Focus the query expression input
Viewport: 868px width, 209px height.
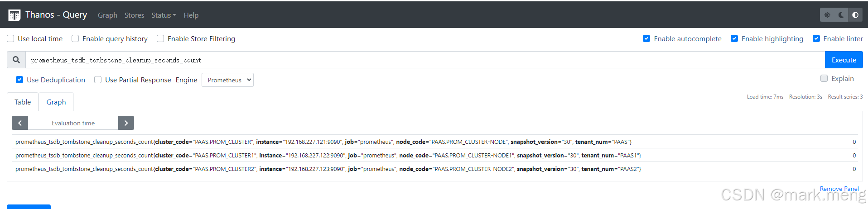[425, 60]
